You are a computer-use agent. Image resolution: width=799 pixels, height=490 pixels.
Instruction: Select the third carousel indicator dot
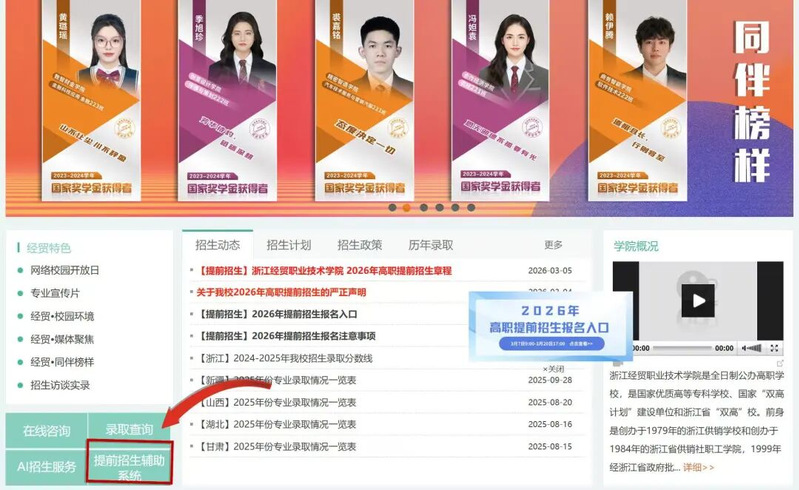(x=423, y=208)
